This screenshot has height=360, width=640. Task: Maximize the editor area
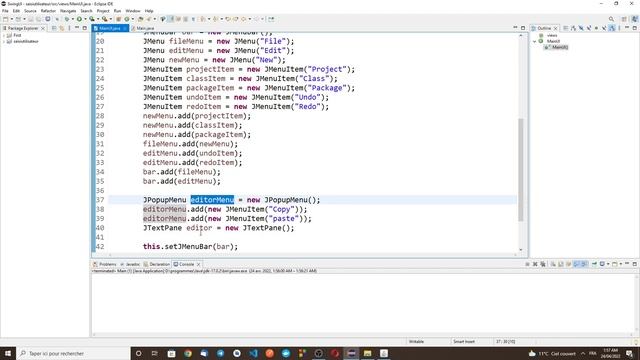pos(523,28)
